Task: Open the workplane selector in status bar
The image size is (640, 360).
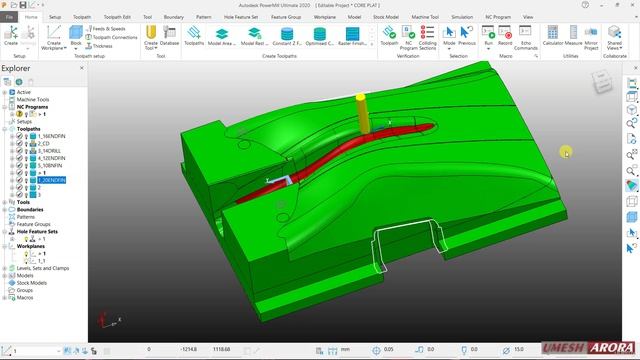Action: point(36,351)
